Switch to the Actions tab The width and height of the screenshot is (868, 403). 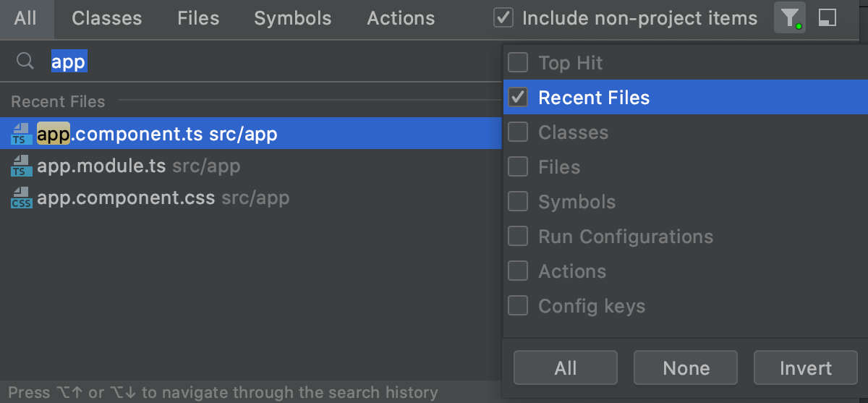(x=401, y=19)
